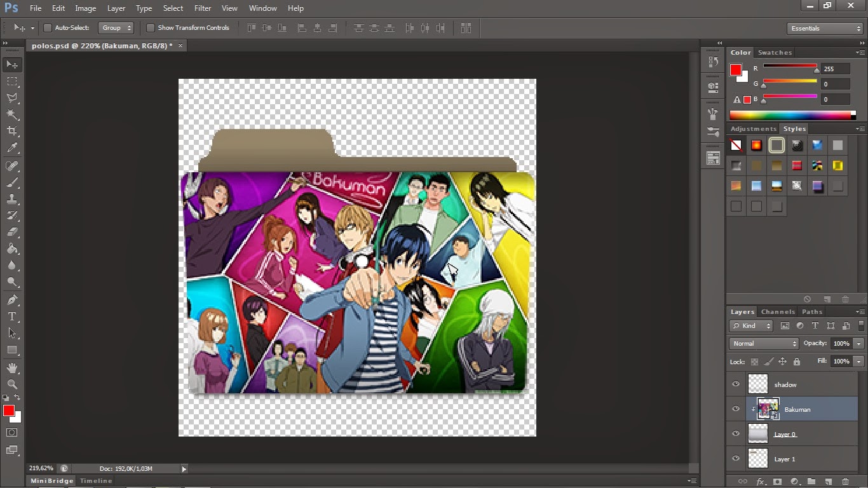This screenshot has height=488, width=868.
Task: Pick the Eyedropper tool
Action: click(11, 147)
